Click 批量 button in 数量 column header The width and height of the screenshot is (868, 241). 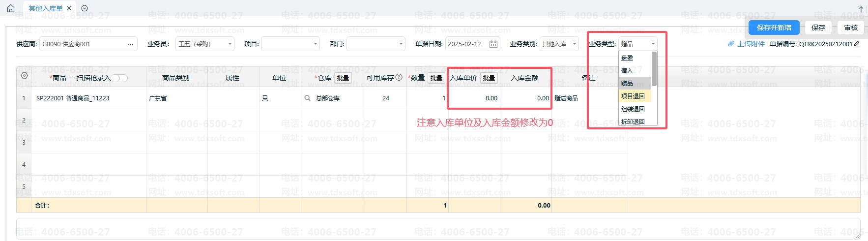pyautogui.click(x=436, y=78)
